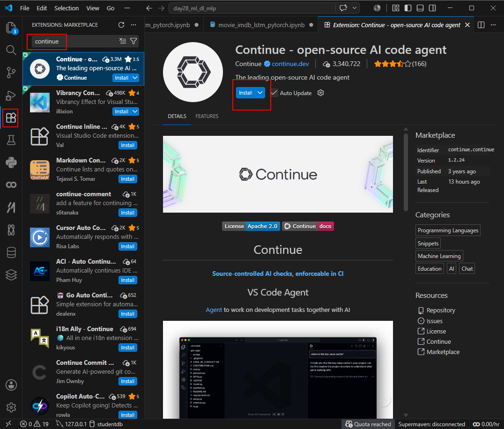
Task: Open Install dropdown arrow on extension page
Action: [260, 93]
